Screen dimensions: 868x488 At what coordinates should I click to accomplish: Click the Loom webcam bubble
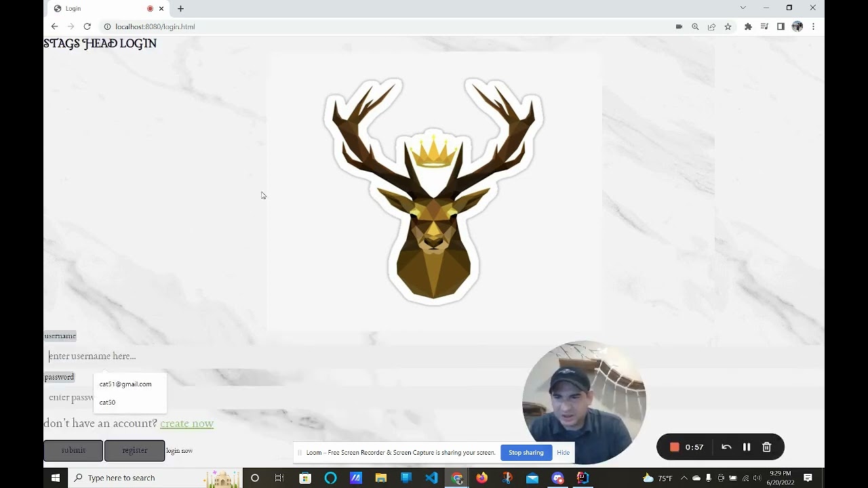[x=584, y=403]
